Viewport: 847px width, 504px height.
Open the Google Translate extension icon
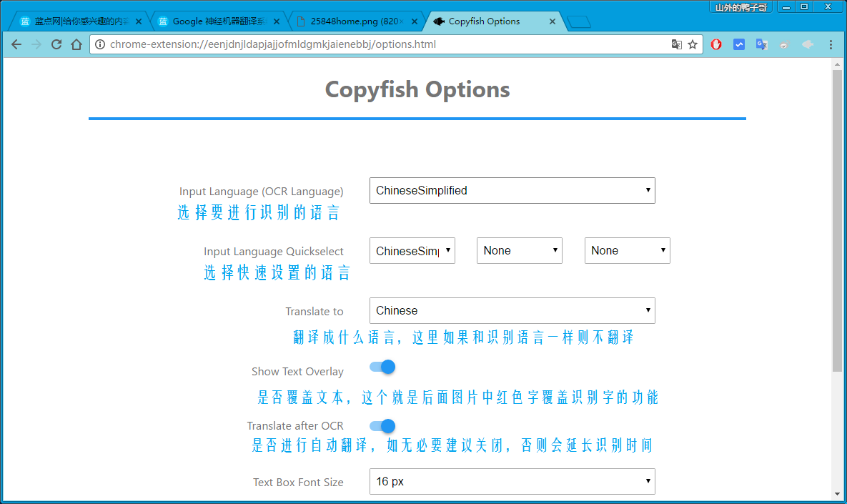[x=762, y=44]
